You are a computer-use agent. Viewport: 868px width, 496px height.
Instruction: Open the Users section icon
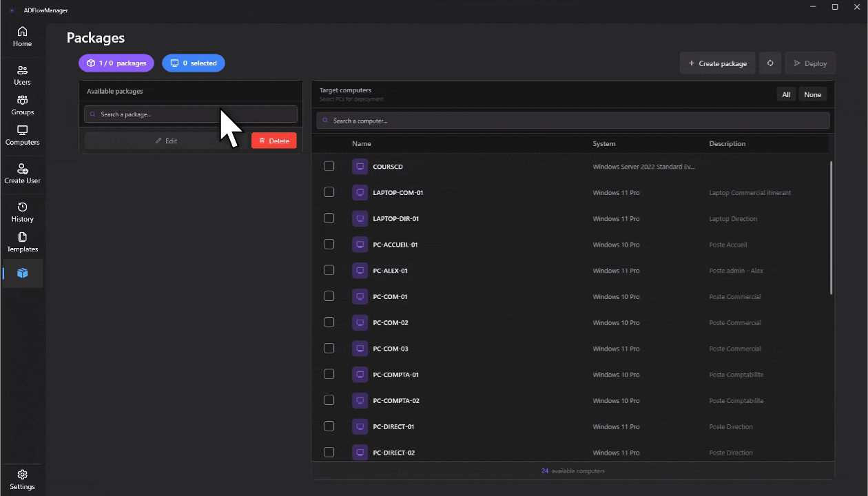point(23,69)
